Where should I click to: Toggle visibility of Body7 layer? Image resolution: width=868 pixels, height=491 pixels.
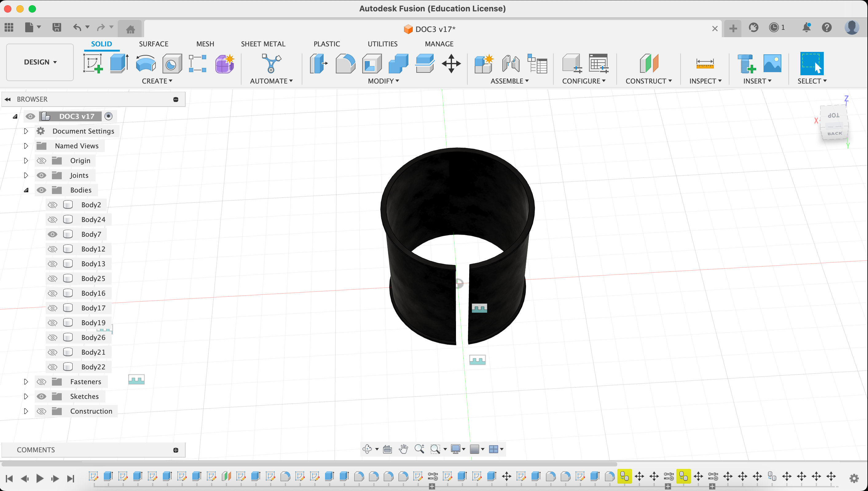point(53,234)
